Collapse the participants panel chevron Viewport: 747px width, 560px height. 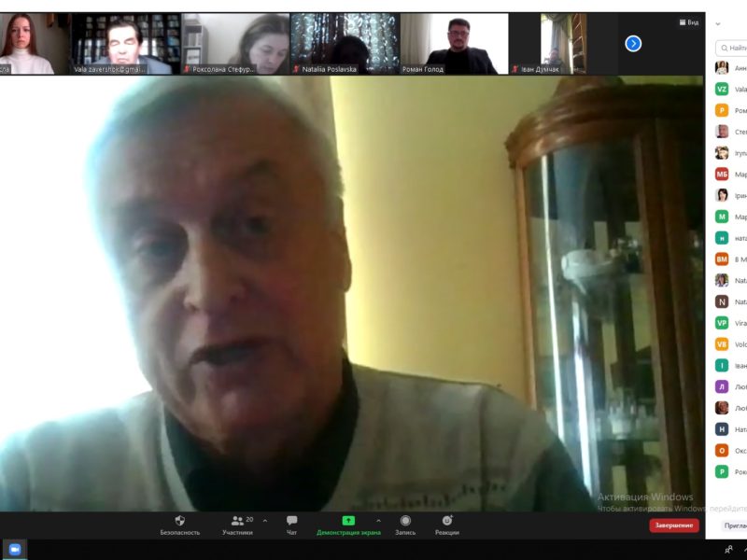[718, 23]
